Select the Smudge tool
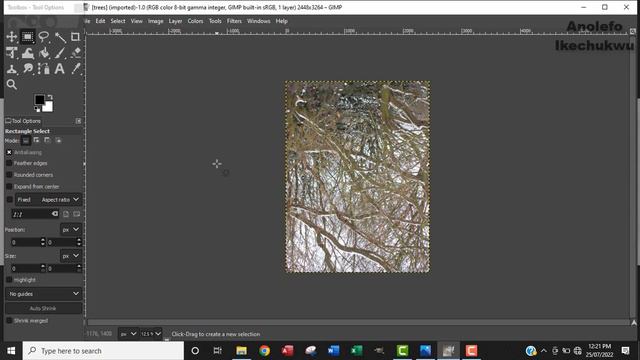This screenshot has height=360, width=640. [27, 69]
